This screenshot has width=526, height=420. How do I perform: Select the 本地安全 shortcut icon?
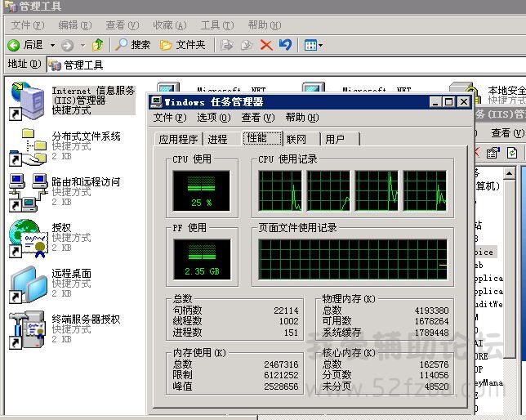(466, 92)
